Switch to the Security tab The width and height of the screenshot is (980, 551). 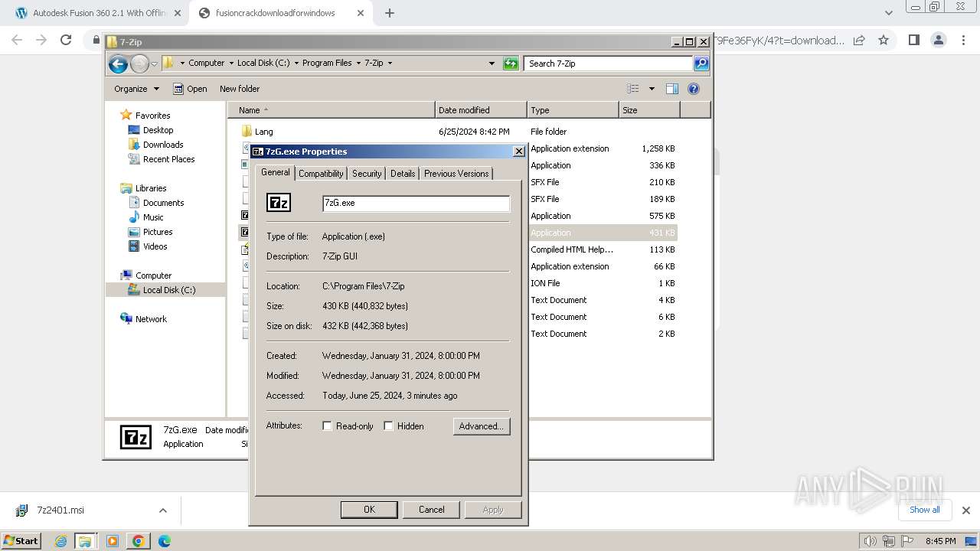coord(367,174)
